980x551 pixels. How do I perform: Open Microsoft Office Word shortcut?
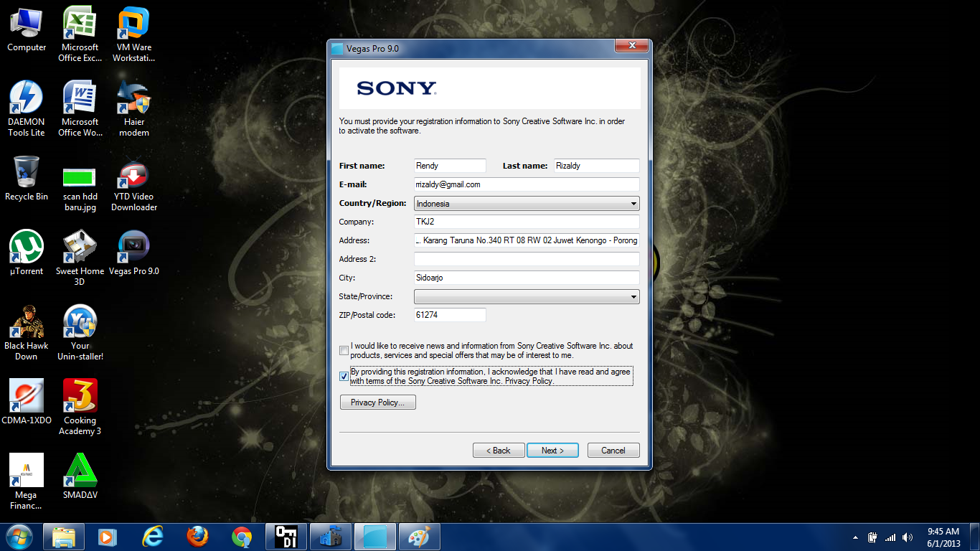pos(80,108)
